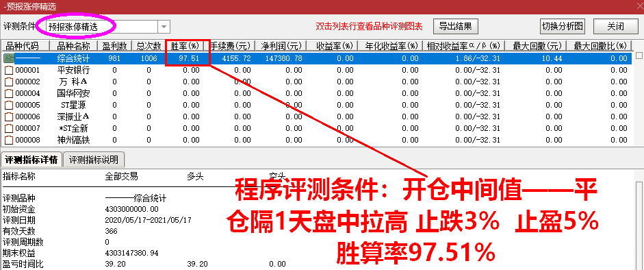Click the 盈亏时间比 label
The width and height of the screenshot is (644, 270).
coord(23,264)
